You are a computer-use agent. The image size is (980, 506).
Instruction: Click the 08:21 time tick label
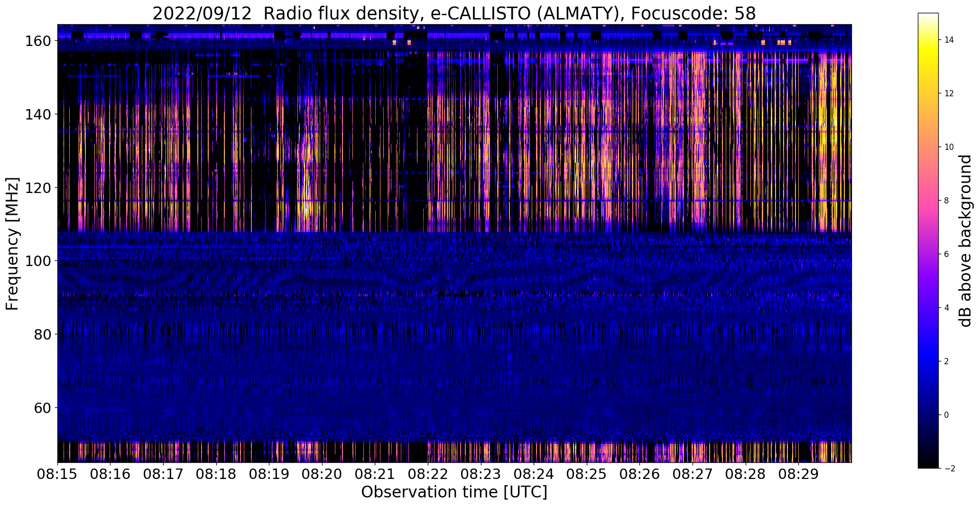click(x=375, y=474)
